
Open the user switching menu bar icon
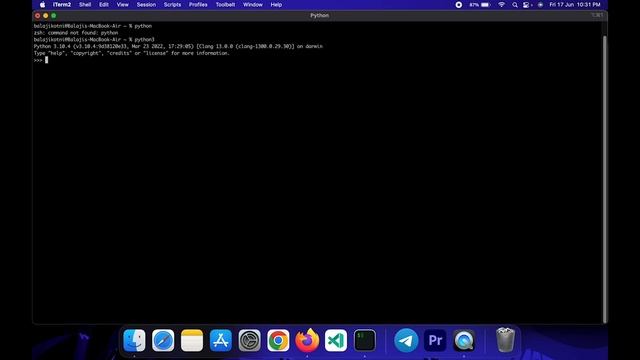click(x=527, y=5)
